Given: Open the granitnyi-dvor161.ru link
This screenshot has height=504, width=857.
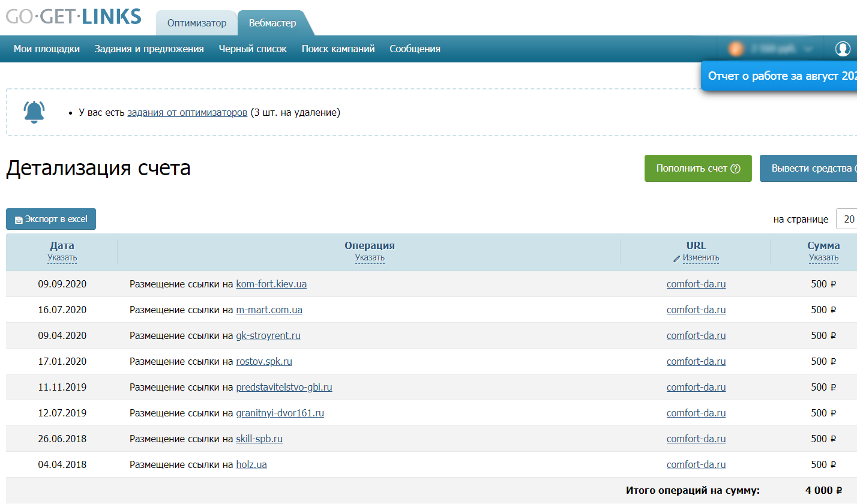Looking at the screenshot, I should pyautogui.click(x=280, y=413).
